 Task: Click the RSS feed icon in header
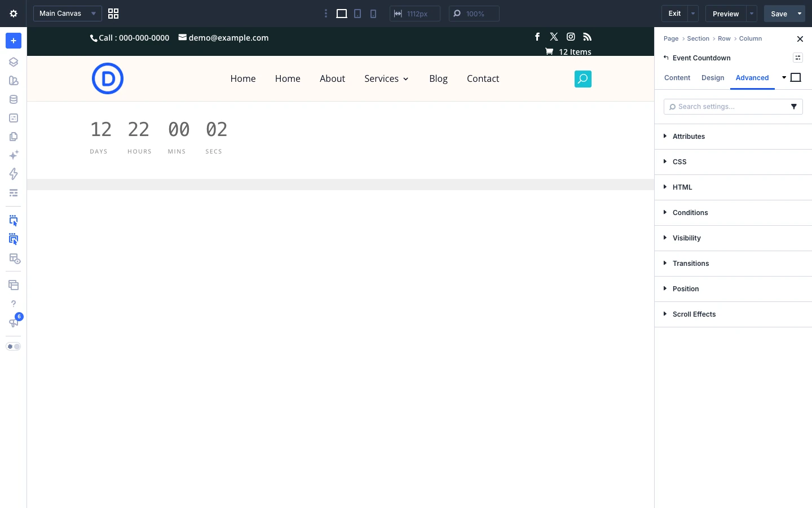coord(588,37)
